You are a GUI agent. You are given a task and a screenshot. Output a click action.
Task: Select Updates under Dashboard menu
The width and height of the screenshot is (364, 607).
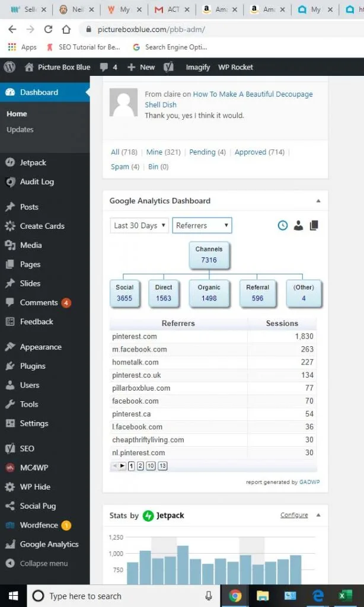coord(20,129)
